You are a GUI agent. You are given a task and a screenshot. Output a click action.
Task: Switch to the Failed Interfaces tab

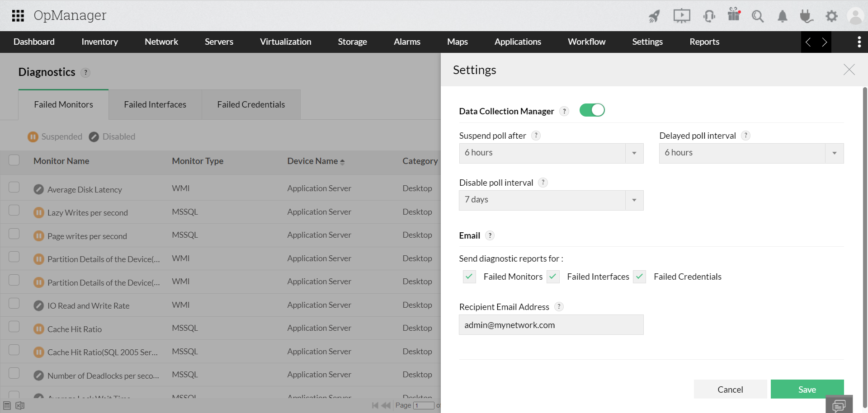155,105
